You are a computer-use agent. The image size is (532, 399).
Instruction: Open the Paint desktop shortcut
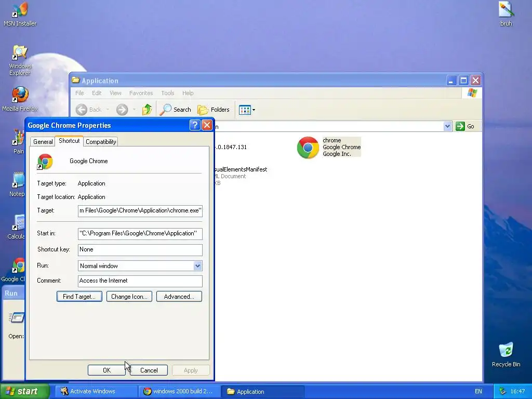19,141
